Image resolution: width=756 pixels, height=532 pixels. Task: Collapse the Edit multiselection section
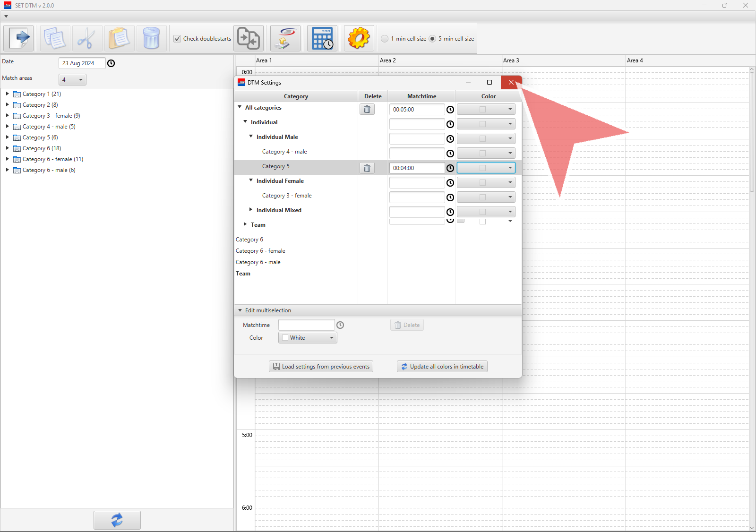pyautogui.click(x=240, y=310)
